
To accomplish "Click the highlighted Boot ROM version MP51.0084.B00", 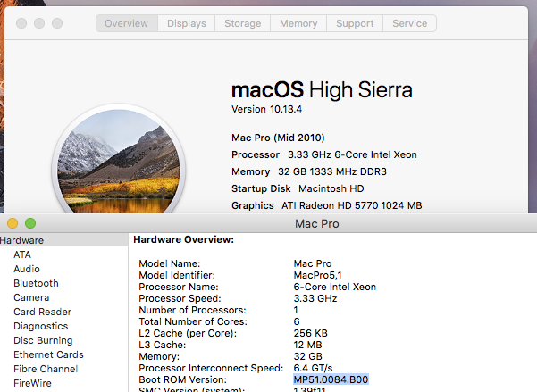I will coord(331,379).
